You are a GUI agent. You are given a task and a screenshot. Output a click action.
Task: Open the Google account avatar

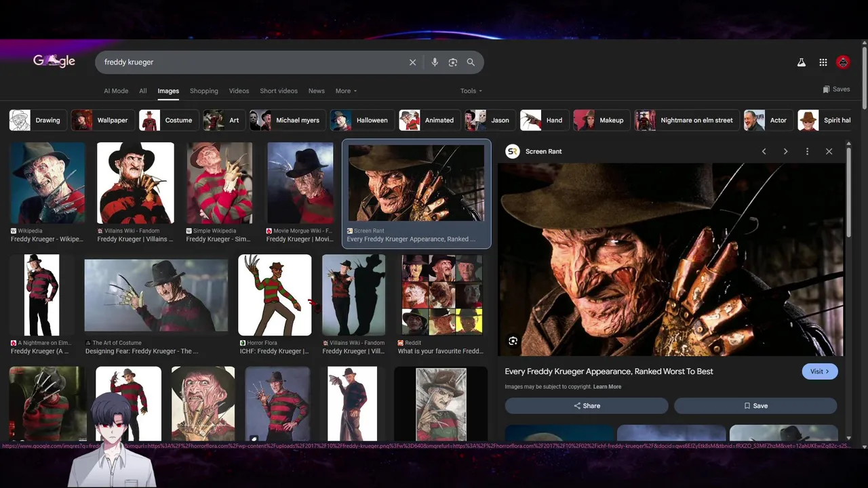[x=843, y=62]
